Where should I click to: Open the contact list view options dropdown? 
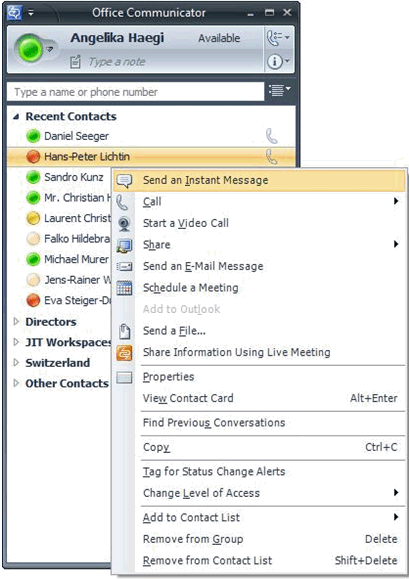click(x=279, y=90)
